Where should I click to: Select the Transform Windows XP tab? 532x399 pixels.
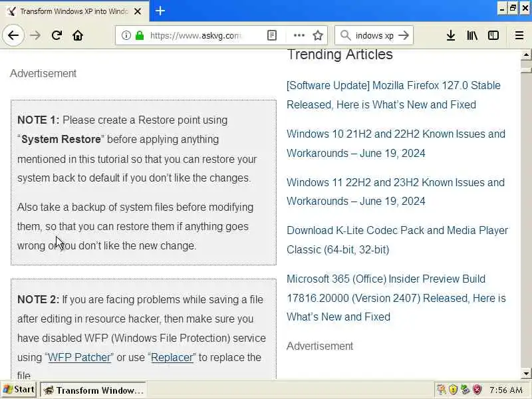pos(74,11)
